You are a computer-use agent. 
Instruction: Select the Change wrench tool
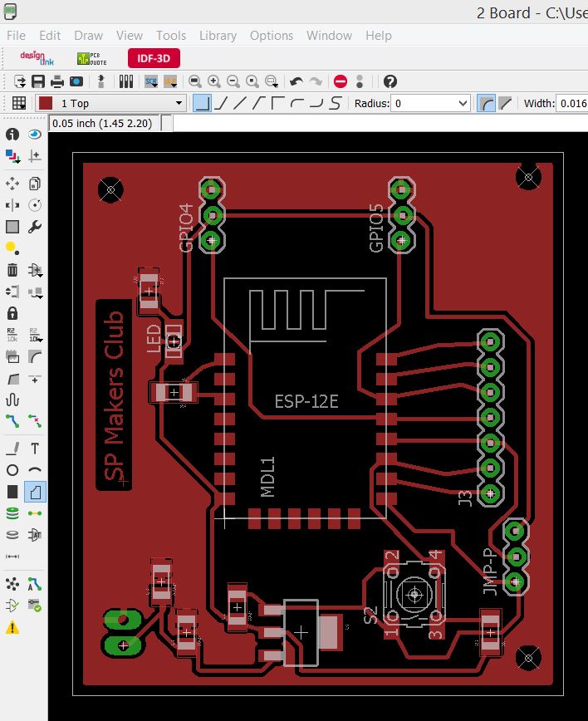click(35, 227)
